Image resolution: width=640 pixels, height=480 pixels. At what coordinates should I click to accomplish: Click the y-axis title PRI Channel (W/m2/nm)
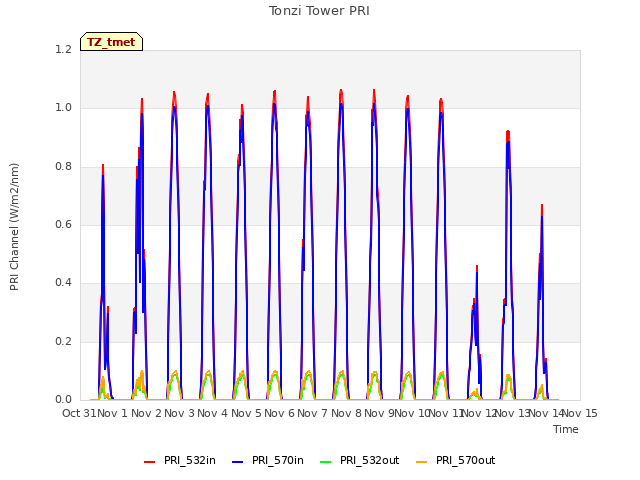click(x=14, y=227)
